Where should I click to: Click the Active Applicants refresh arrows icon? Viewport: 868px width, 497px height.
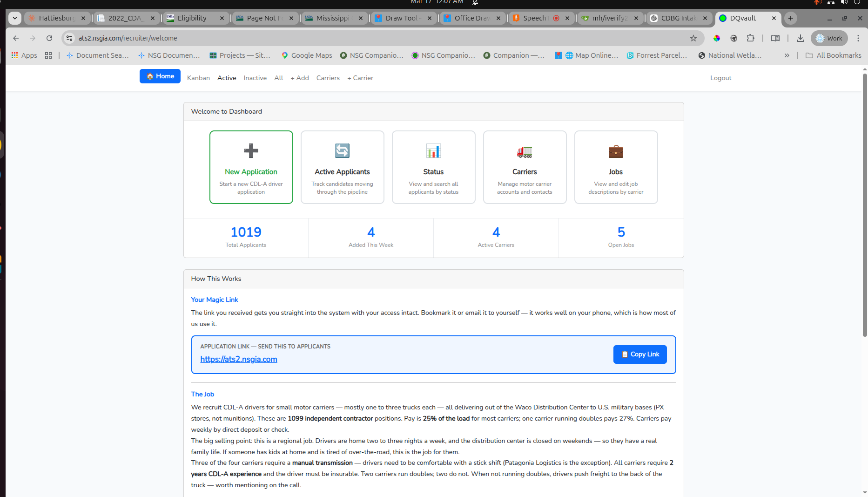click(x=342, y=151)
